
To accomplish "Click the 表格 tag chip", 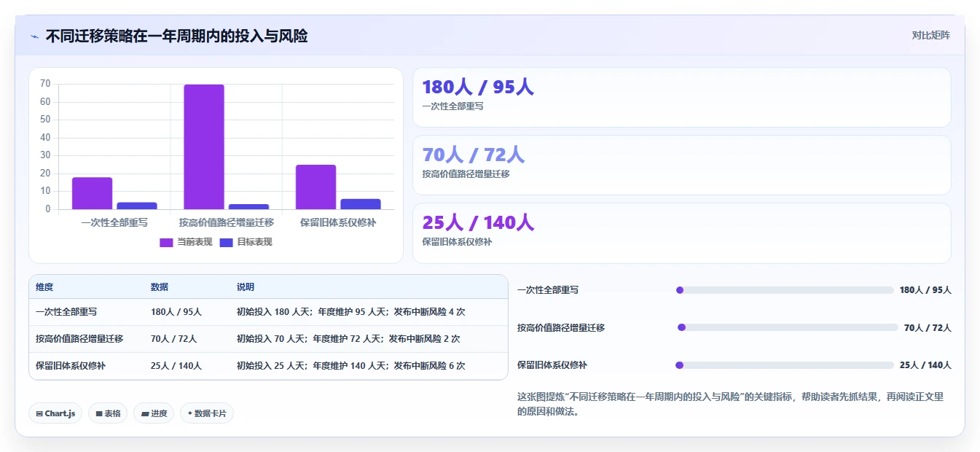I will point(108,413).
